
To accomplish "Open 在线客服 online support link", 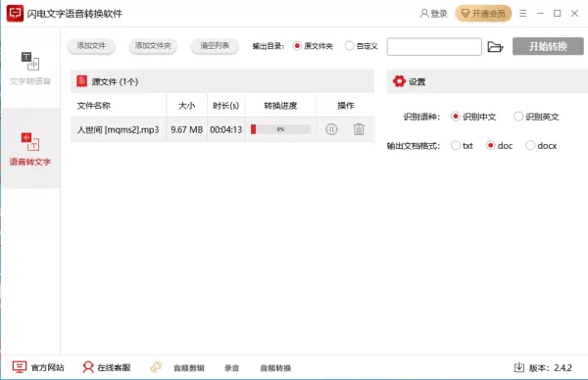I will 107,367.
